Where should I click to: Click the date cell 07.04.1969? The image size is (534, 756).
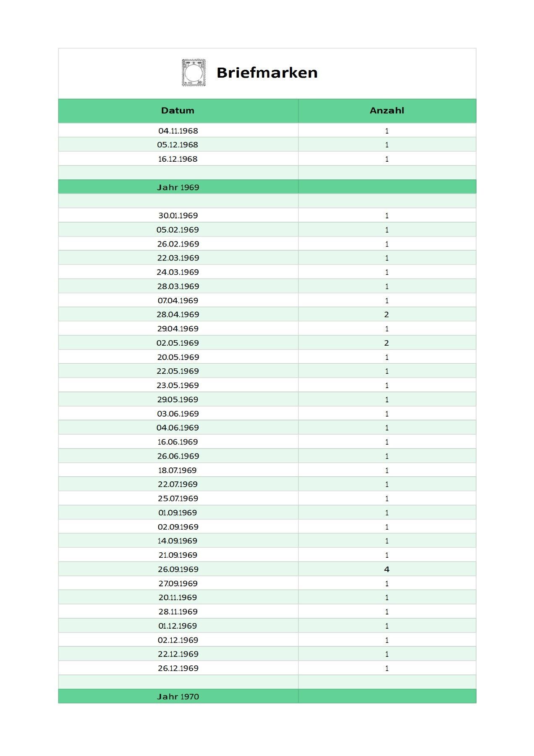[x=178, y=300]
